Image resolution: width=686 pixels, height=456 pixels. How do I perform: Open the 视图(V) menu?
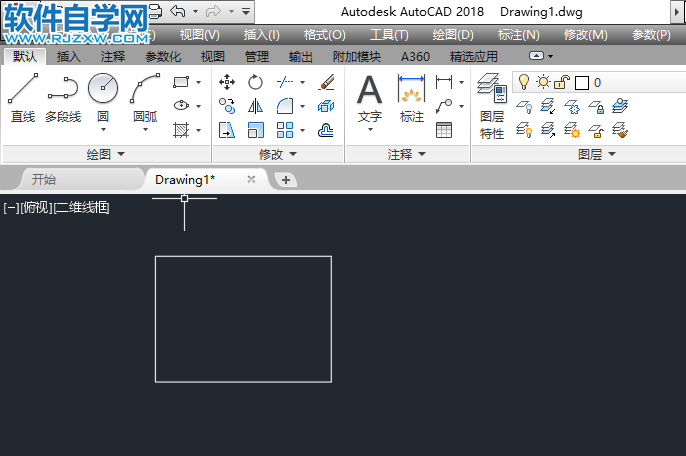point(200,35)
